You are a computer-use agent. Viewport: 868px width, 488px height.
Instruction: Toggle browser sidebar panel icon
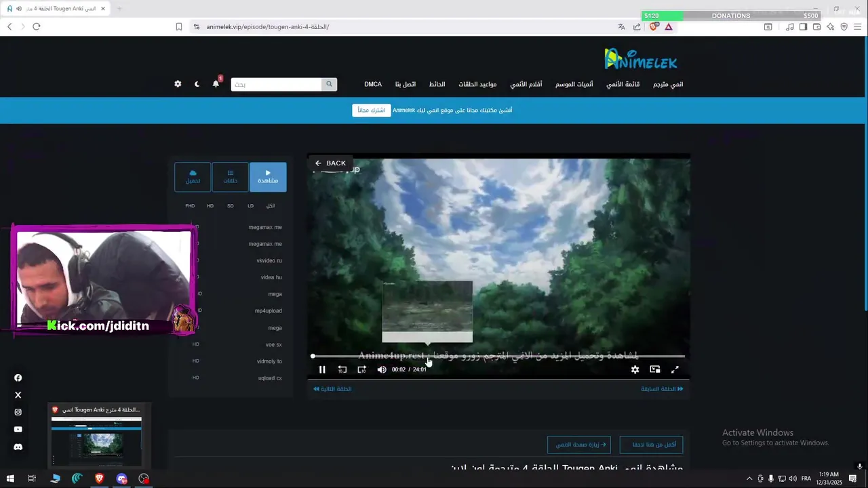803,26
